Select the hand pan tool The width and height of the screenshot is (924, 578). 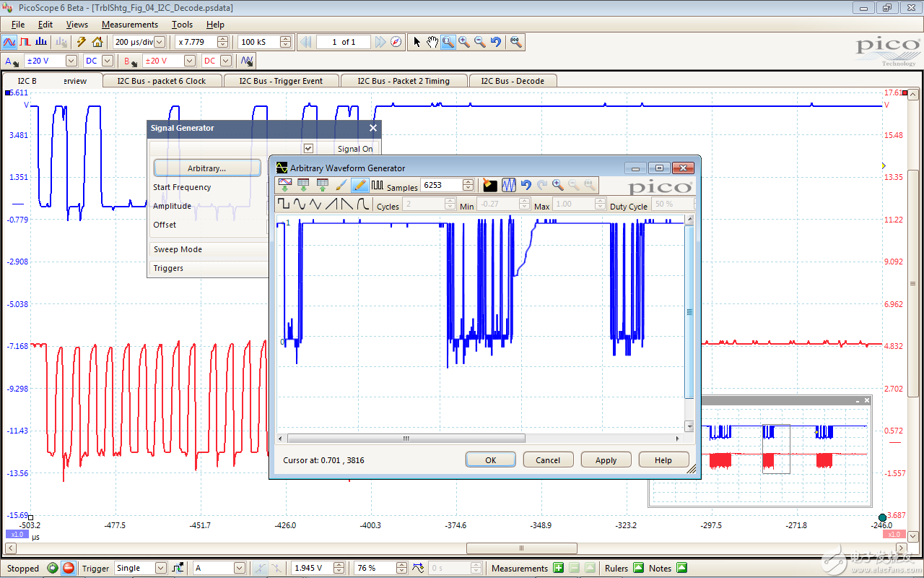432,42
